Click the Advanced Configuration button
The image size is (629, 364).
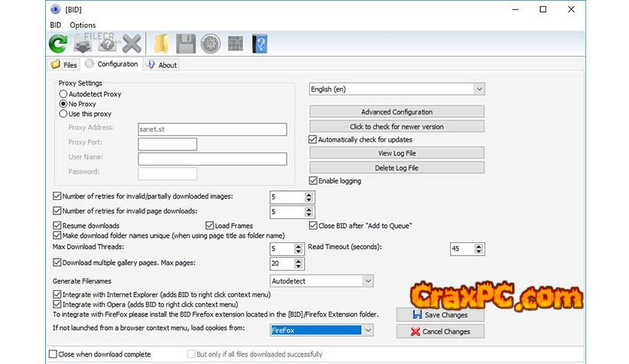click(x=397, y=112)
